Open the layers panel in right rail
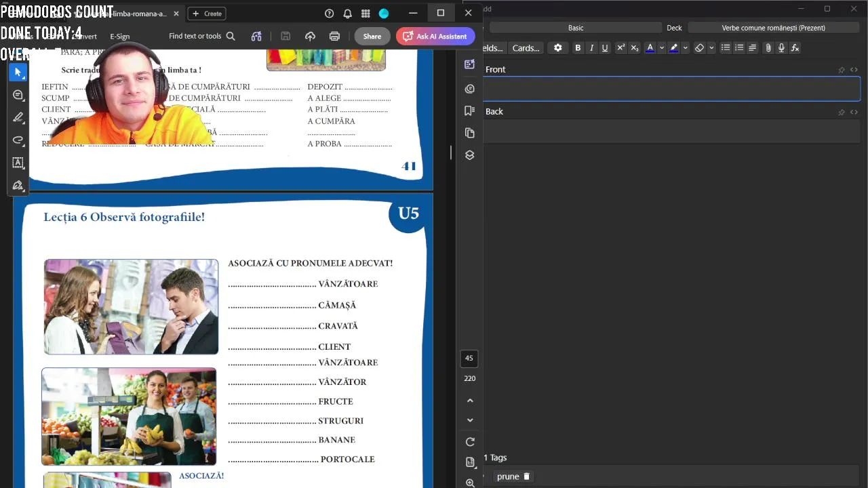 click(470, 155)
